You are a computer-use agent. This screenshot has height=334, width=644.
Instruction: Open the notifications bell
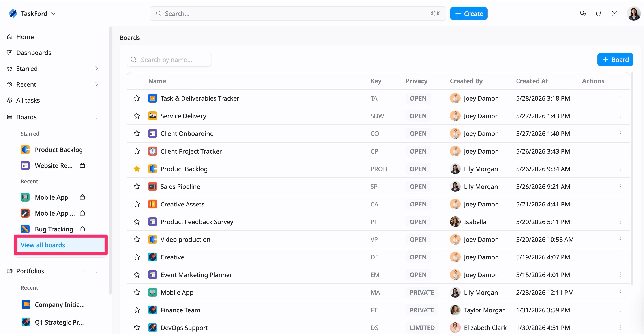[x=599, y=13]
